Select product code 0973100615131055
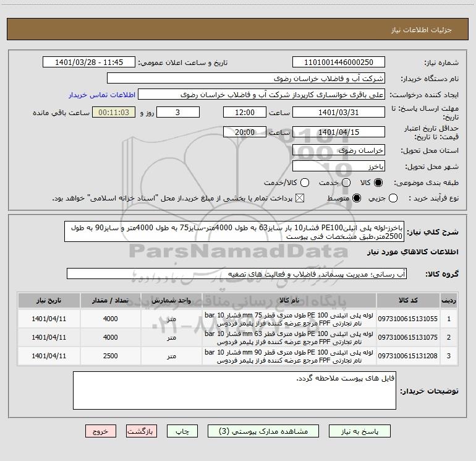Screen dimensions: 476x461 (x=408, y=319)
